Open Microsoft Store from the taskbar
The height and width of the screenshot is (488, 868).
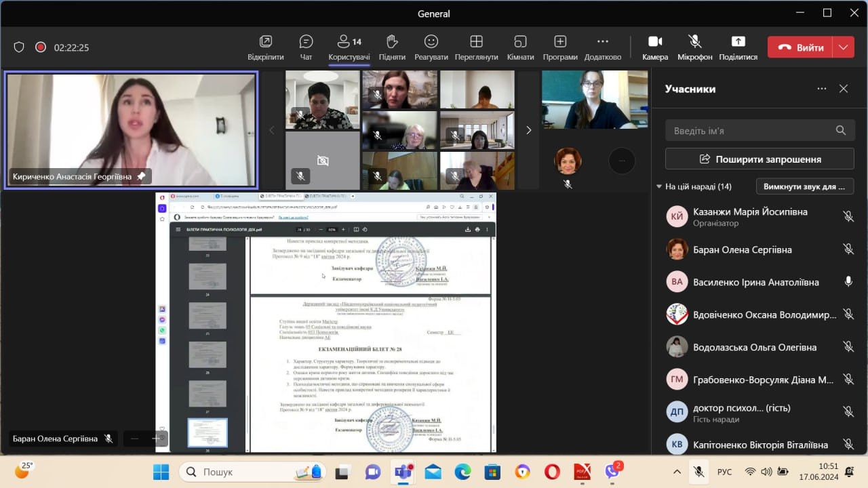point(492,472)
